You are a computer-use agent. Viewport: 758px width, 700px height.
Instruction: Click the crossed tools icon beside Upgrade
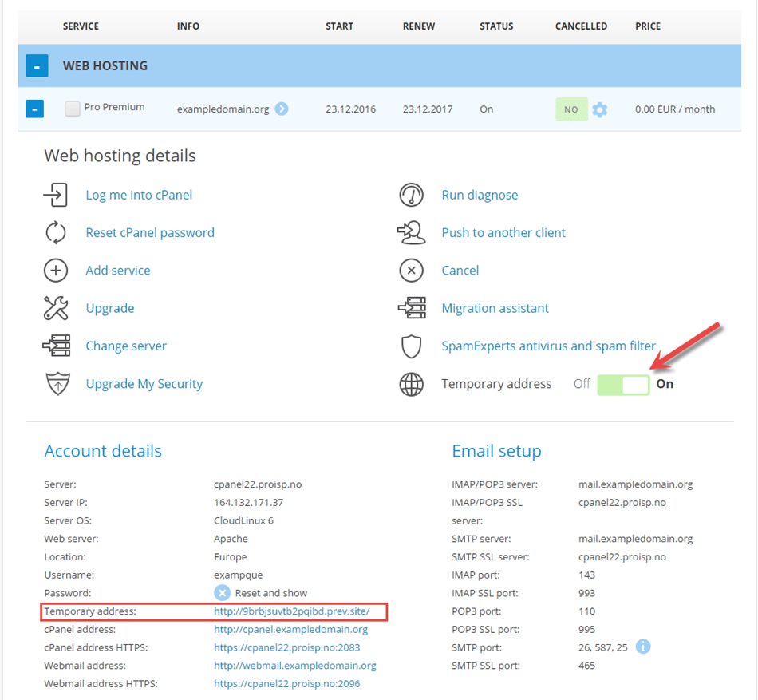click(x=56, y=308)
